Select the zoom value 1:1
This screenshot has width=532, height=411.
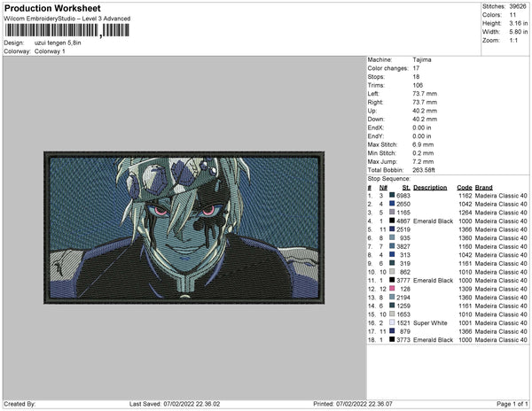pyautogui.click(x=513, y=41)
